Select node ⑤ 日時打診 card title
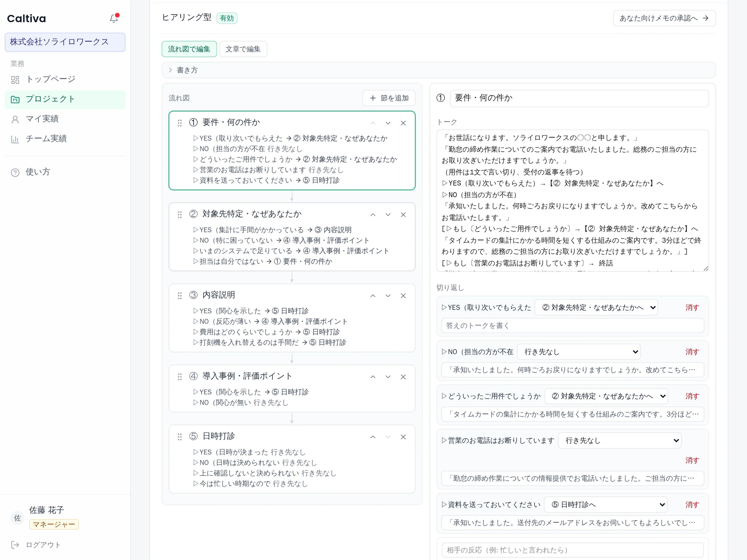The width and height of the screenshot is (747, 560). coord(219,436)
